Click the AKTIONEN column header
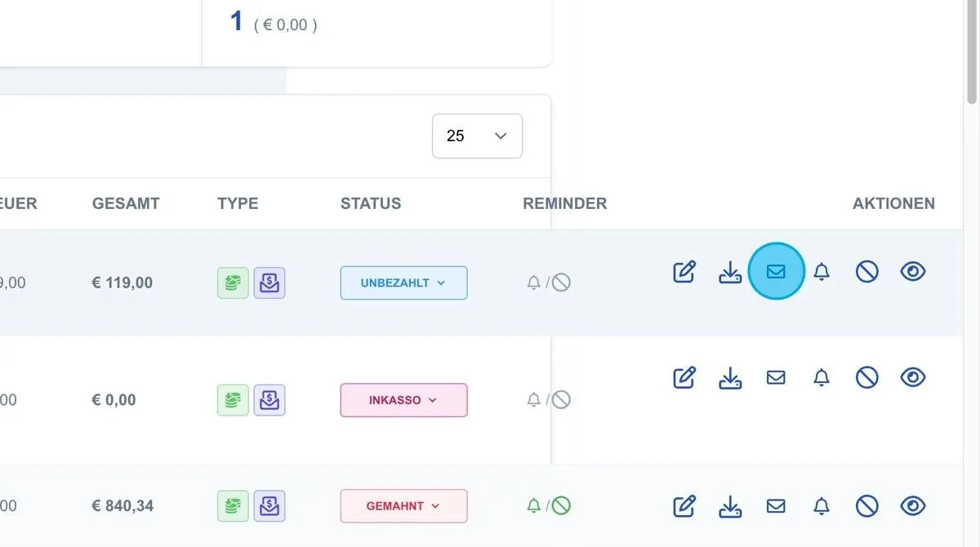980x547 pixels. 894,203
